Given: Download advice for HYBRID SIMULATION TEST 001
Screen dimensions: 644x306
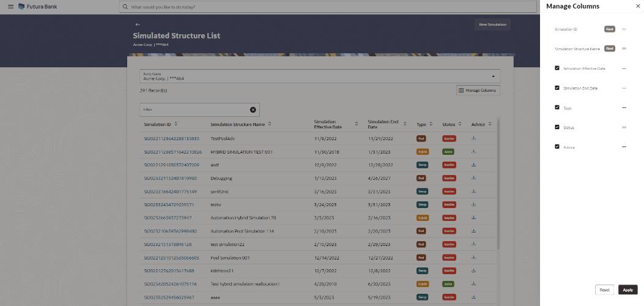Looking at the screenshot, I should pos(473,152).
